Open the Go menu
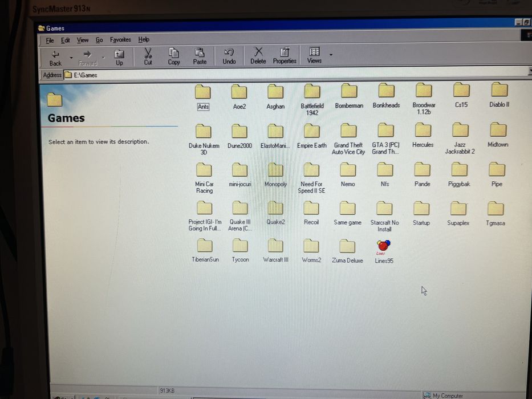 [x=99, y=40]
